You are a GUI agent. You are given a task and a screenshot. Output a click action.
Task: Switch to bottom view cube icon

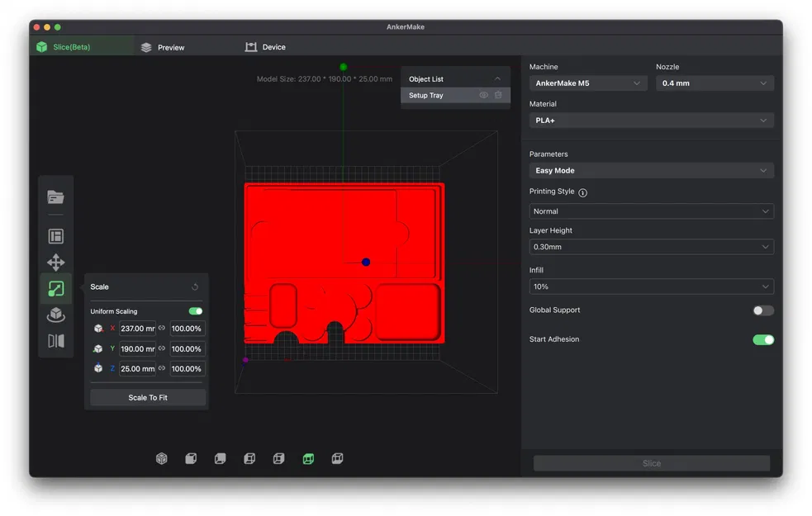[x=337, y=458]
